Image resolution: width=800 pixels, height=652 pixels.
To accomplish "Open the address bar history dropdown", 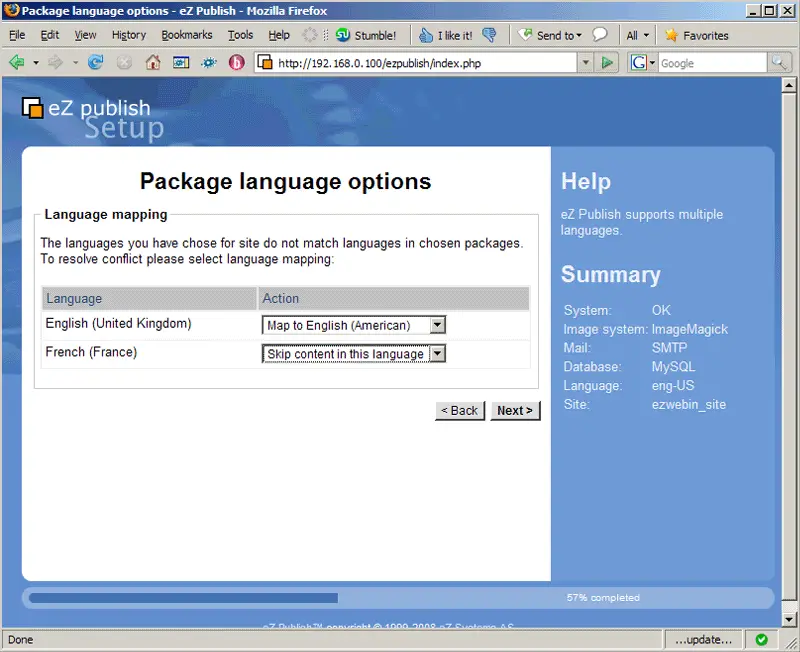I will pos(585,63).
